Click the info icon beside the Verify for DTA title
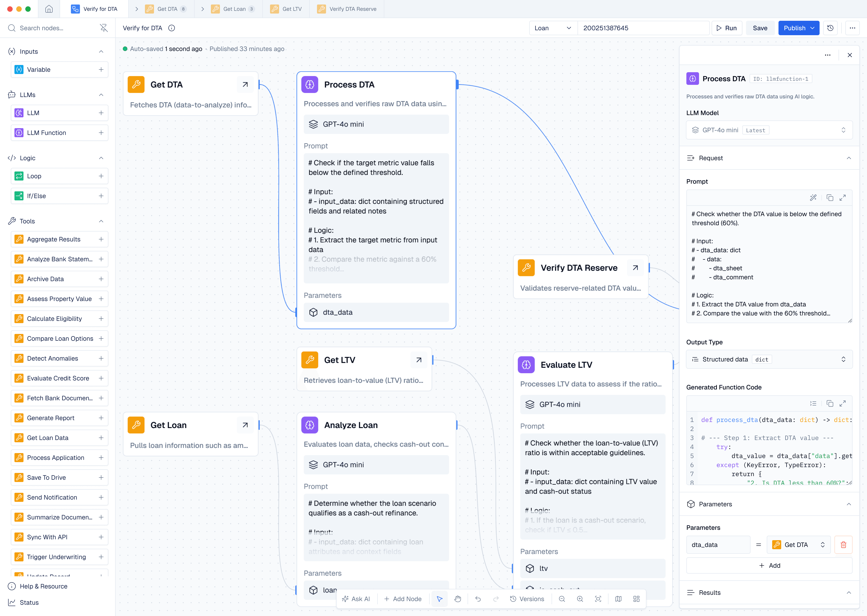Screen dimensions: 867x616 [172, 28]
